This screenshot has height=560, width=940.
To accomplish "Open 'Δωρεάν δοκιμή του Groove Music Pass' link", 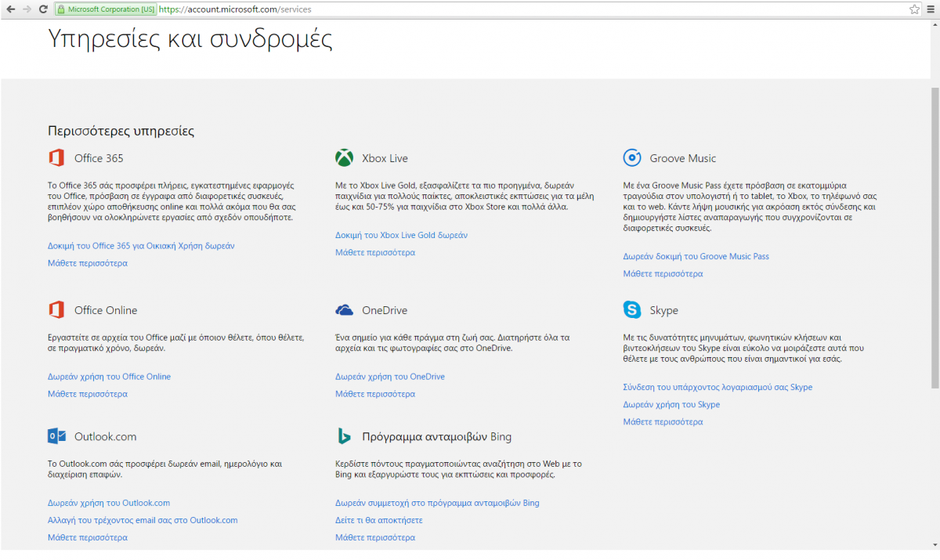I will click(696, 256).
